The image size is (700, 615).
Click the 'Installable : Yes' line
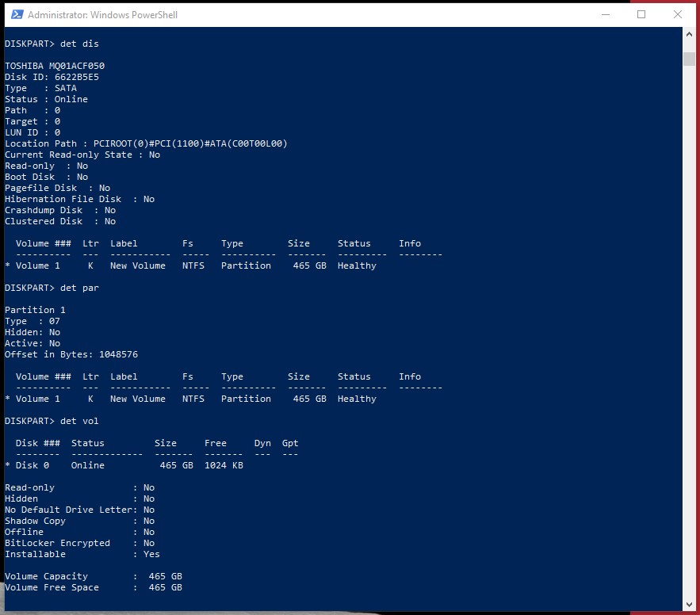coord(82,554)
